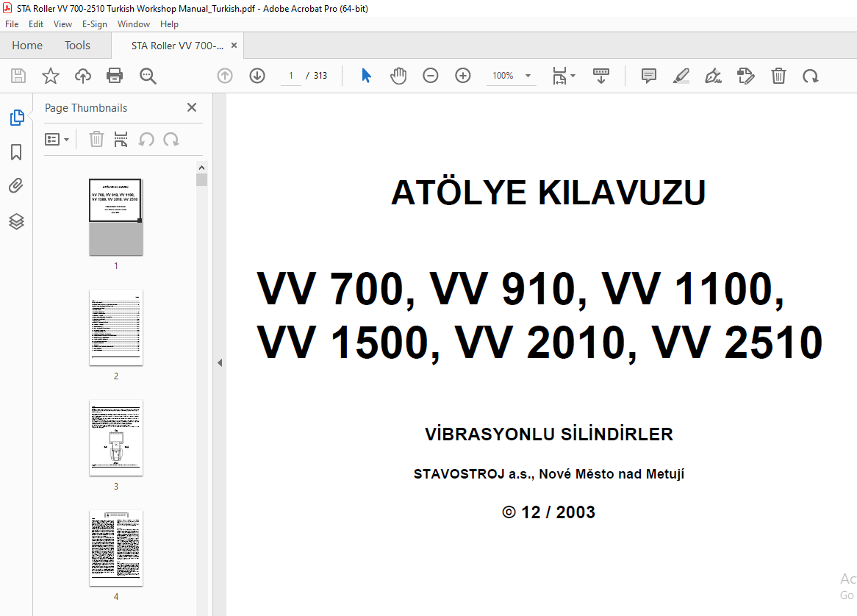This screenshot has width=857, height=616.
Task: Close the STA Roller document tab
Action: tap(234, 46)
